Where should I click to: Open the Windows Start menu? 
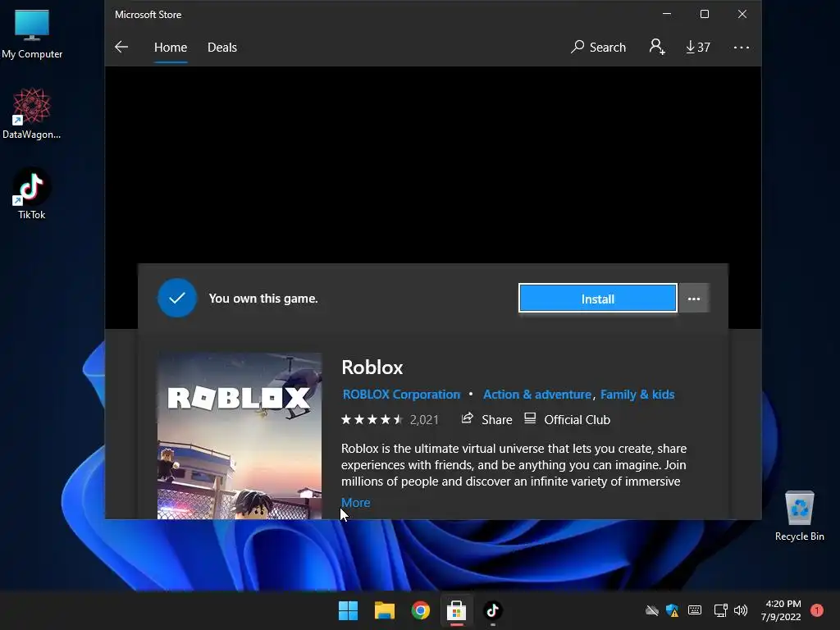pyautogui.click(x=348, y=610)
